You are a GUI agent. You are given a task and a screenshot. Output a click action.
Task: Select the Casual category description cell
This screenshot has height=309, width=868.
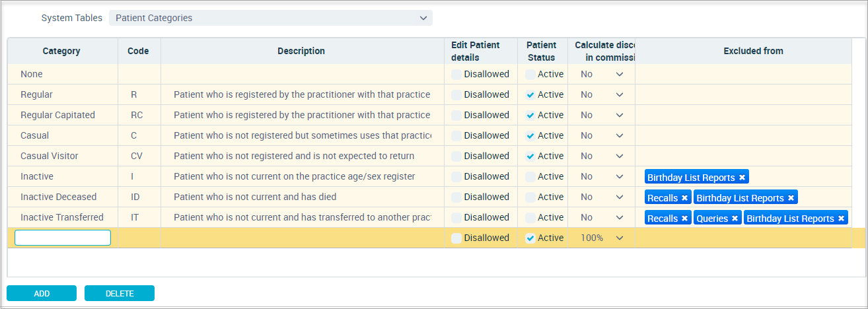pos(303,135)
